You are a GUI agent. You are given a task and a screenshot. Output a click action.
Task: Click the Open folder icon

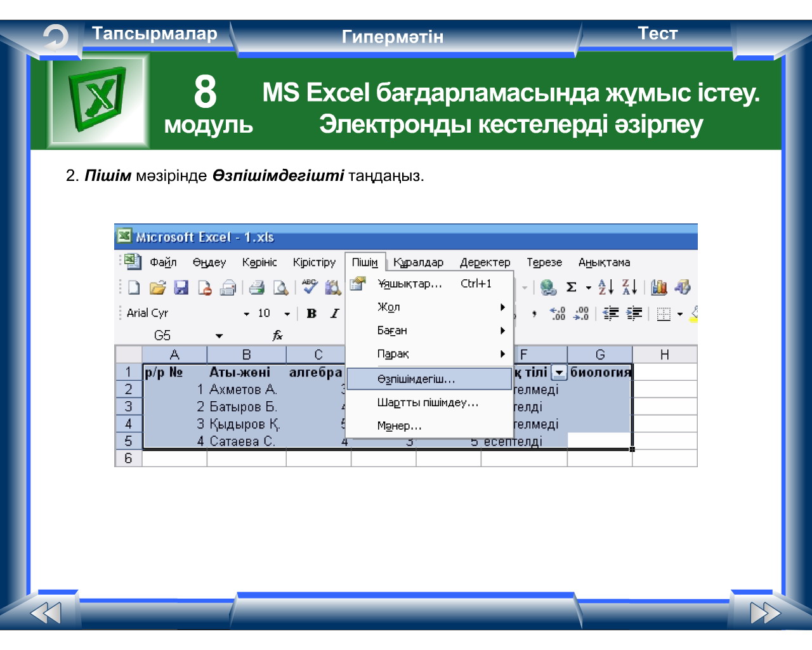pos(157,288)
